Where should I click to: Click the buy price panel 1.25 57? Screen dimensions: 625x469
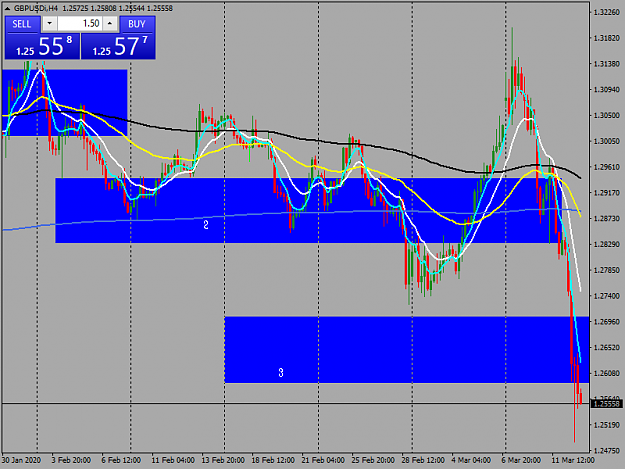point(118,46)
